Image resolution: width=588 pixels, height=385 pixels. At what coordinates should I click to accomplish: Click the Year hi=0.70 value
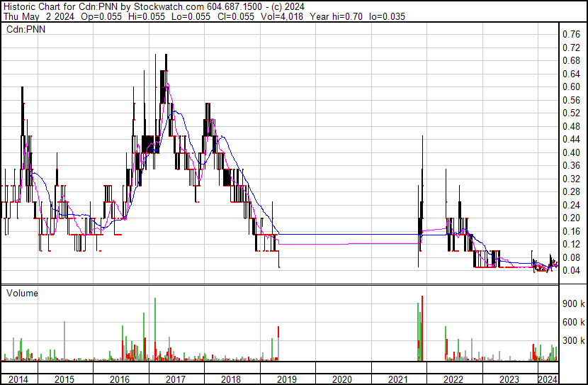[336, 16]
